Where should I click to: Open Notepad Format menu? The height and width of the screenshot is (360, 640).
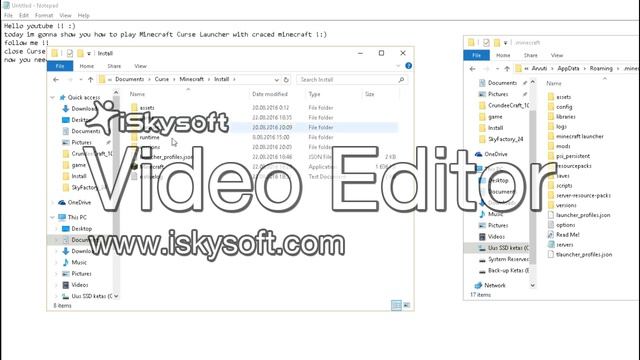tap(44, 16)
